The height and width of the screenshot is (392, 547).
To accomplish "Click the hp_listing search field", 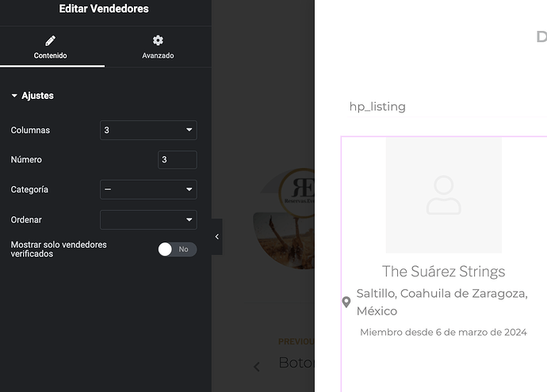I will [447, 107].
